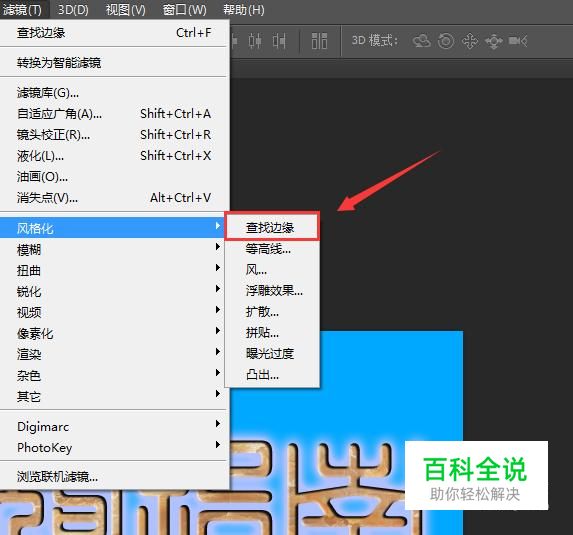The width and height of the screenshot is (573, 535).
Task: Click the 3D slide object mode icon
Action: [494, 41]
